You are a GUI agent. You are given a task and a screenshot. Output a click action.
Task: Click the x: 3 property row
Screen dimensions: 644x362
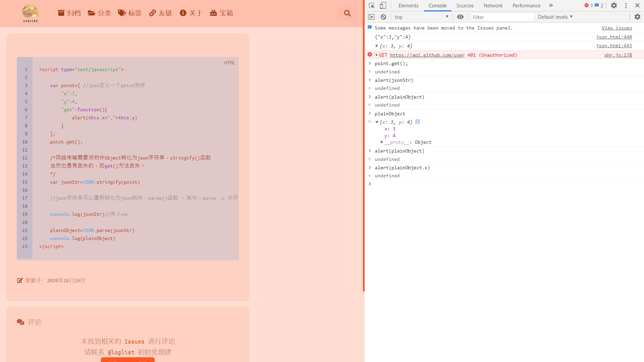(390, 129)
